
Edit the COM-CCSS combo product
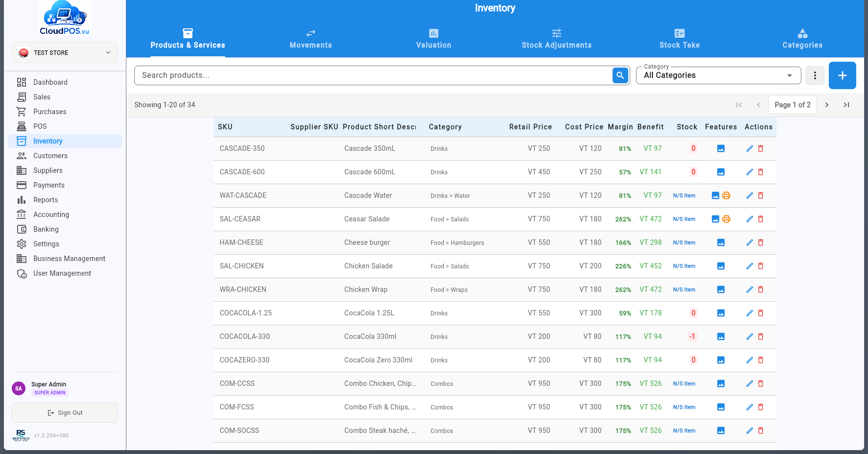point(749,383)
